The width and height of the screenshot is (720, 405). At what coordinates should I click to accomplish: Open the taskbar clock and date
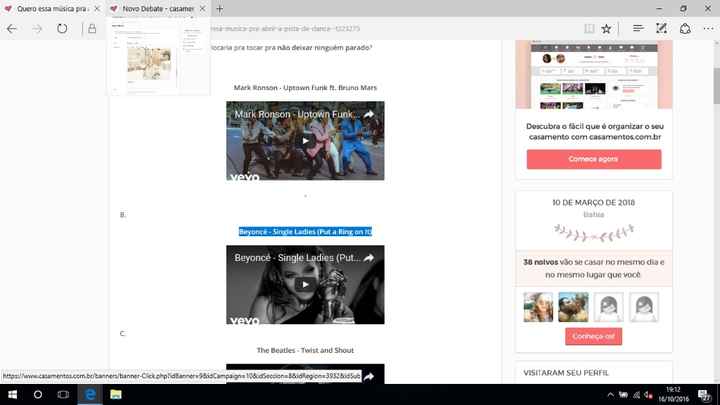point(674,394)
